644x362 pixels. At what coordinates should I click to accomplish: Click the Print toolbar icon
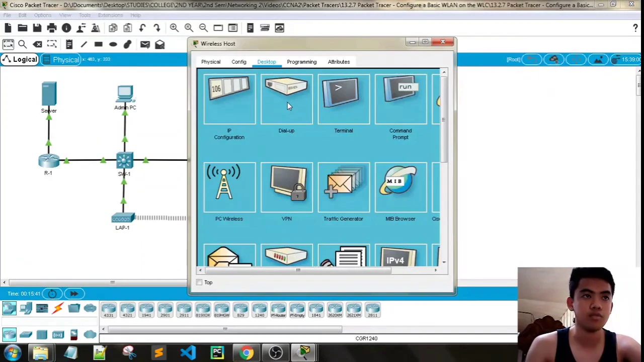click(52, 28)
